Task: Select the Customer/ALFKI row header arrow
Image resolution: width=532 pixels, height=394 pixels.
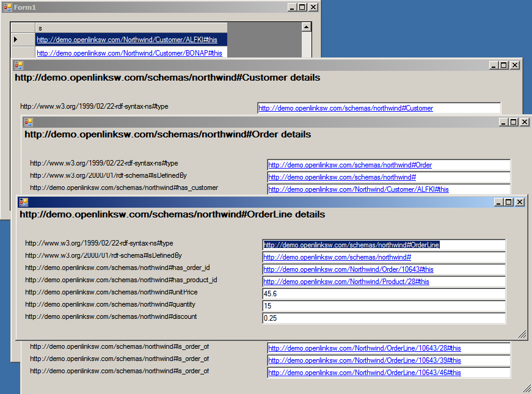Action: click(x=23, y=40)
